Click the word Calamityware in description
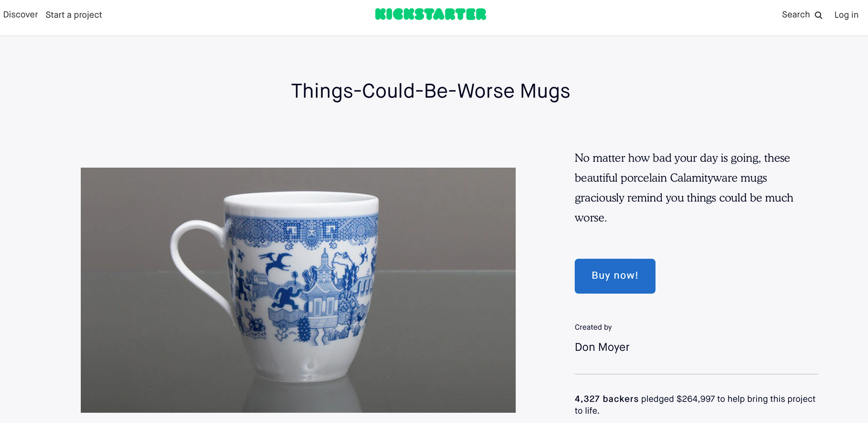868x423 pixels. click(x=703, y=178)
